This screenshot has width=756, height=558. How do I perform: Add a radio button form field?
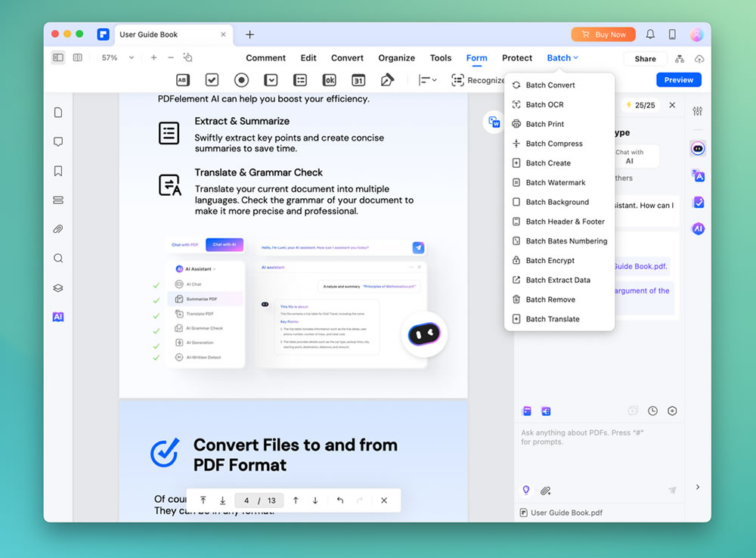click(242, 80)
